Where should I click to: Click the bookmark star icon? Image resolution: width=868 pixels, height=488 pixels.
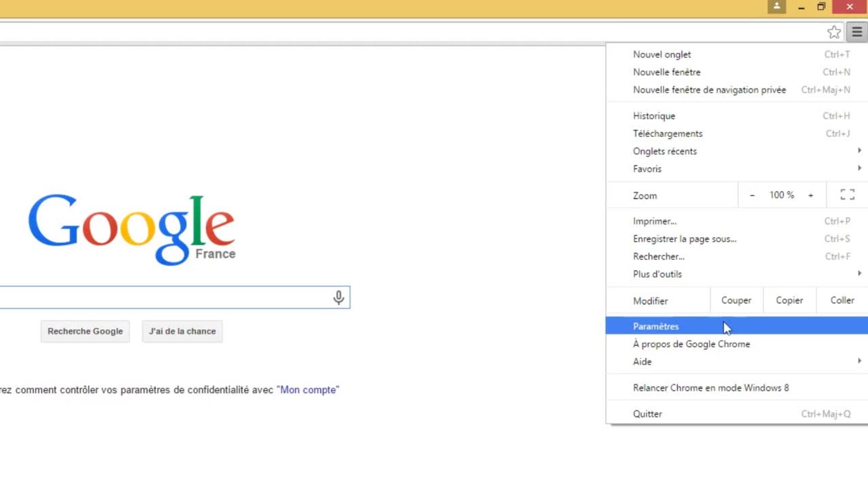(834, 32)
